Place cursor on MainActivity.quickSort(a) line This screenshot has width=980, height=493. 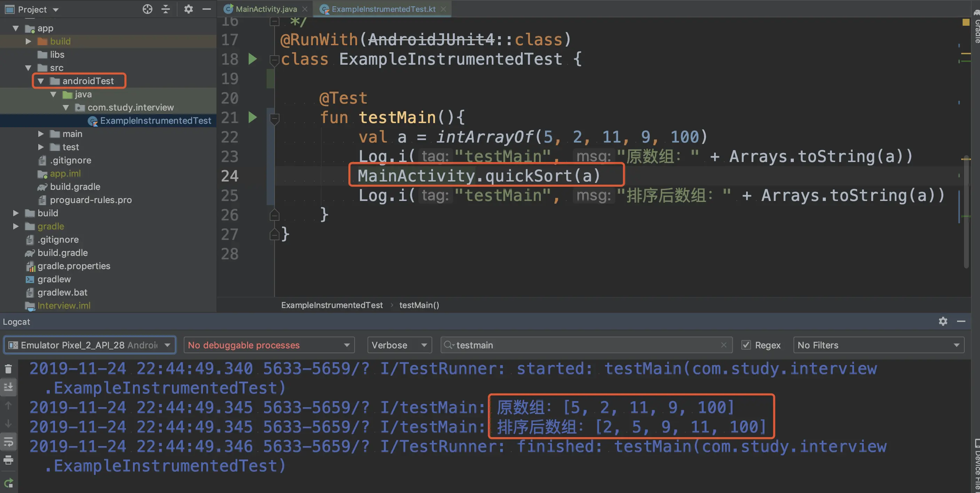(479, 176)
